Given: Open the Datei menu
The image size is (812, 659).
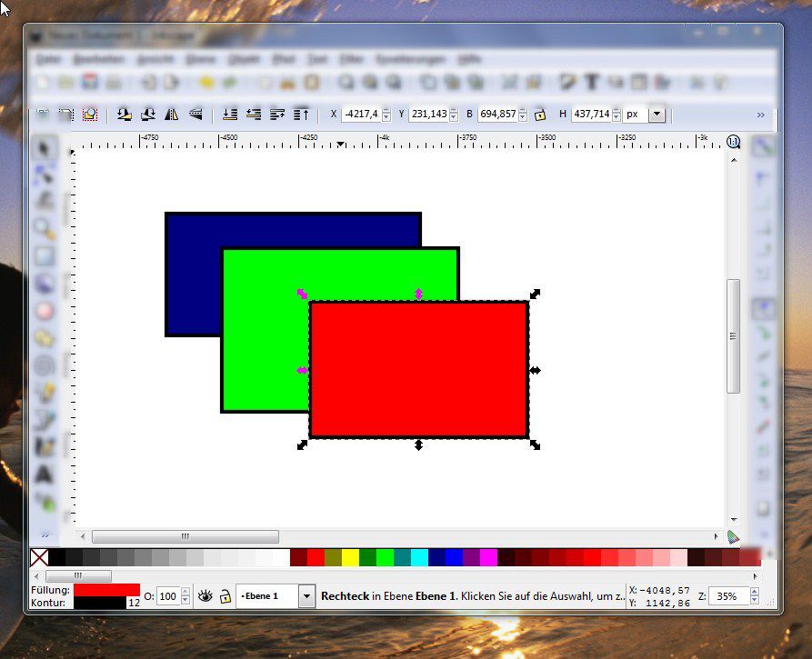Looking at the screenshot, I should (47, 58).
